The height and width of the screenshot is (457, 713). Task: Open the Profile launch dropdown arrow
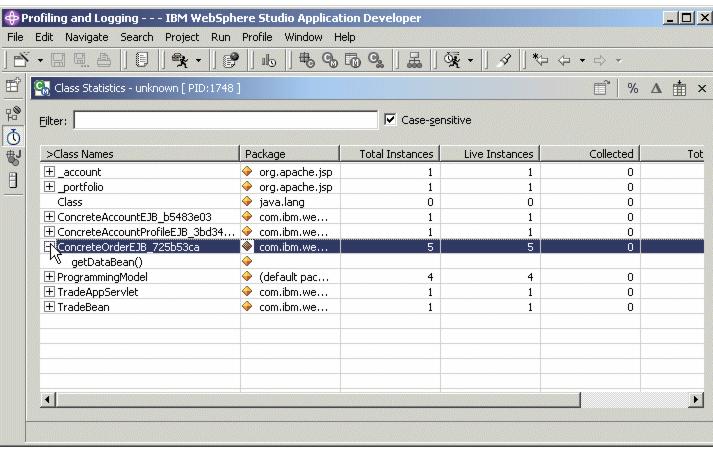coord(198,60)
